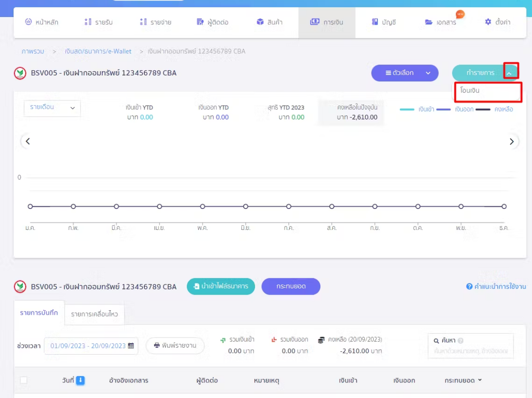
Task: Click the right arrow to next chart period
Action: tap(512, 142)
